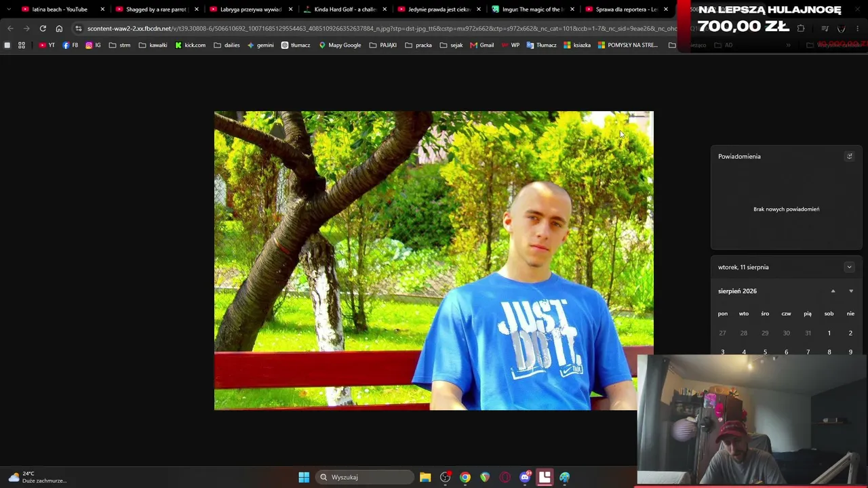
Task: Open the IG Instagram bookmark
Action: pos(93,45)
